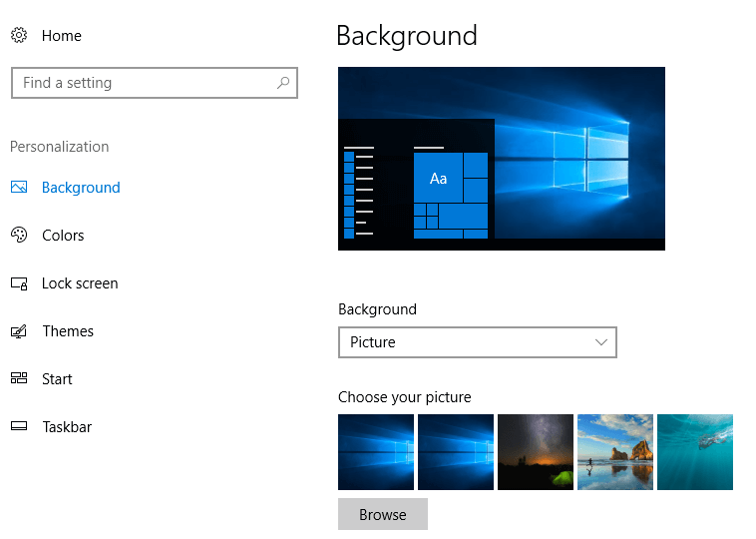This screenshot has height=539, width=756.
Task: Choose the first Windows logo wallpaper thumbnail
Action: point(376,452)
